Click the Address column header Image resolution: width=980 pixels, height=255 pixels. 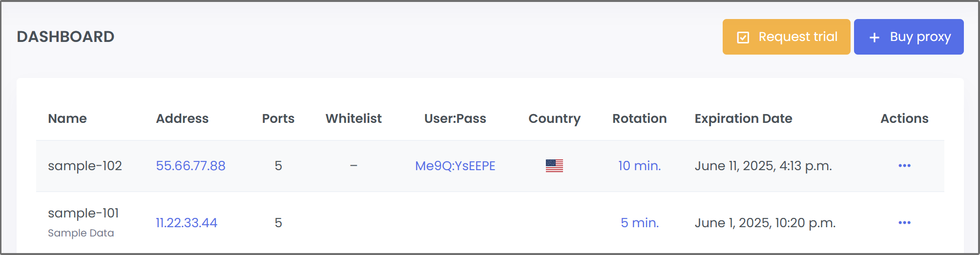point(182,118)
